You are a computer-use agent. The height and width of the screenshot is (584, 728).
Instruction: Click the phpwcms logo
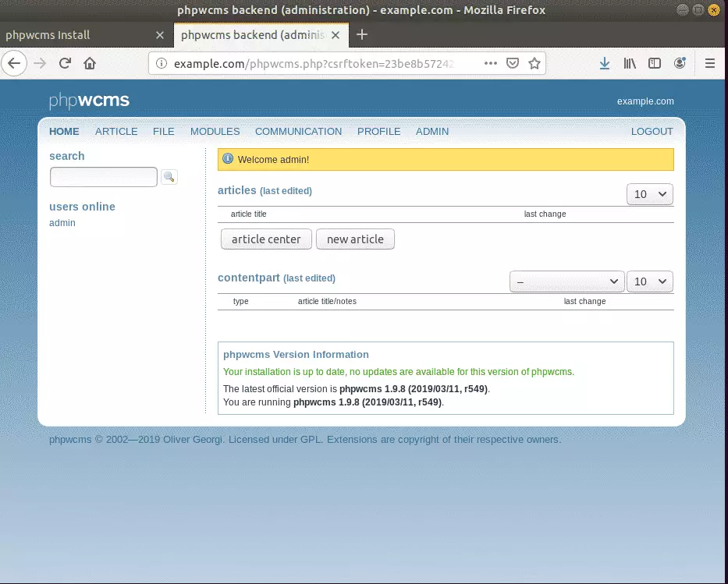(x=89, y=101)
